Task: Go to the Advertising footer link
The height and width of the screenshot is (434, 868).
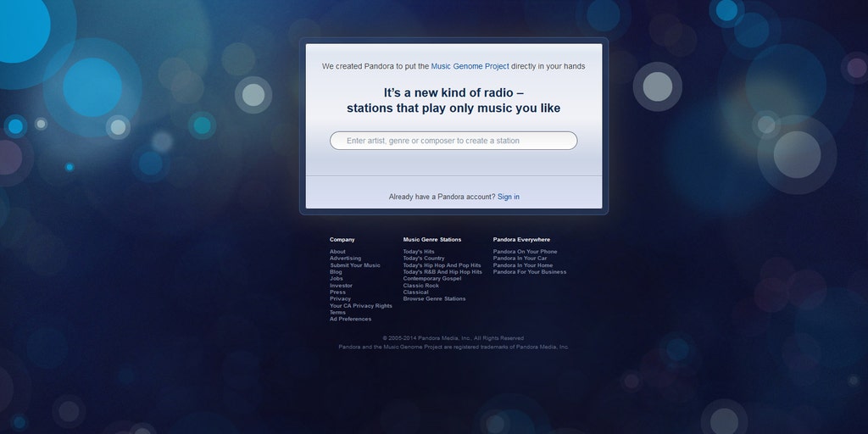Action: pos(345,259)
